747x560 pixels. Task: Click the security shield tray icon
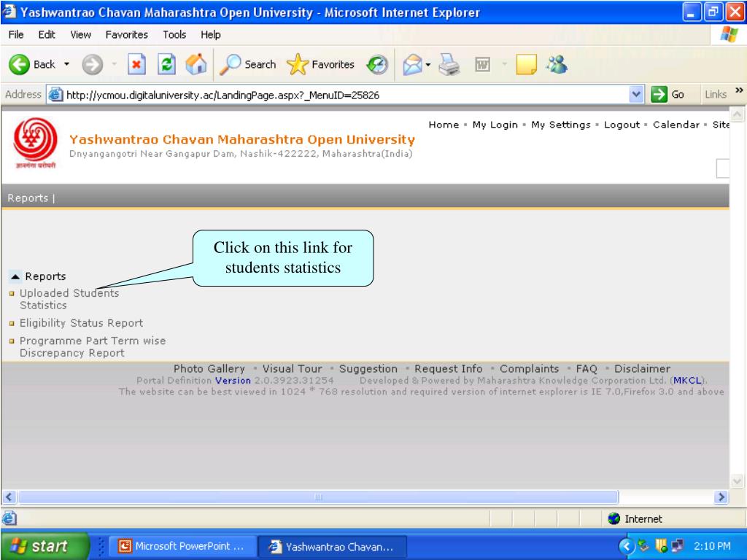pos(661,545)
